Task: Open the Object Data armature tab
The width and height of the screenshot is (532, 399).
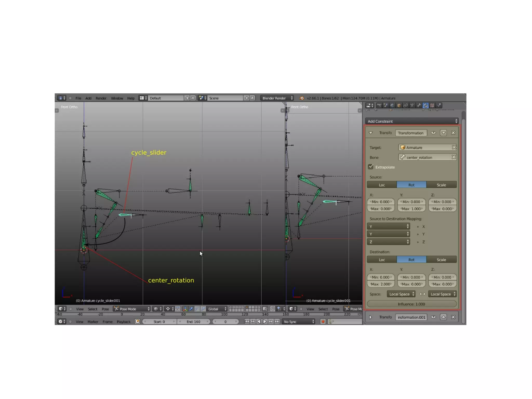Action: (x=412, y=106)
